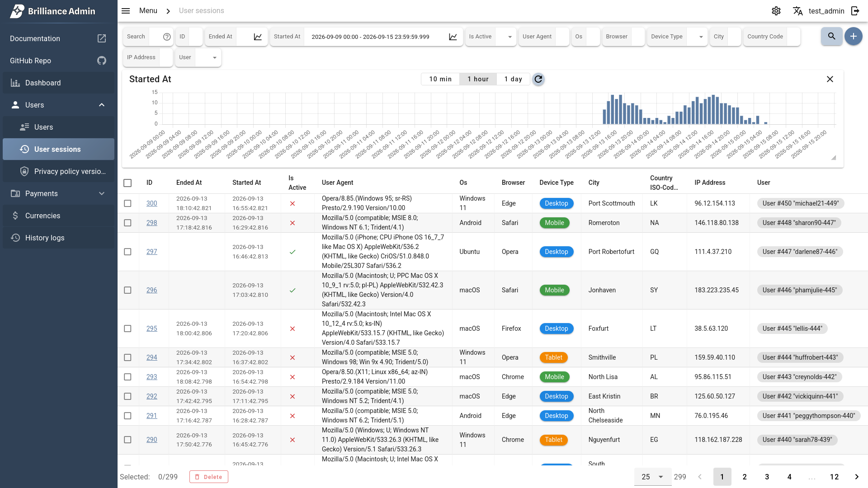This screenshot has height=488, width=868.
Task: Click the language translate icon
Action: coord(798,11)
